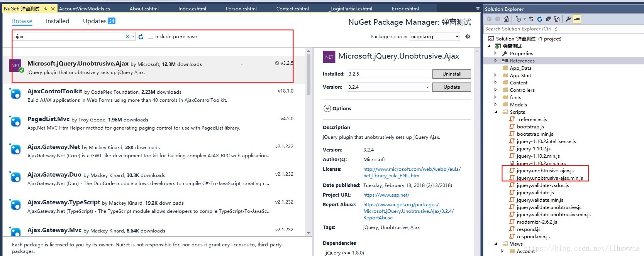
Task: Click package list scrollbar thumb
Action: [x=308, y=74]
